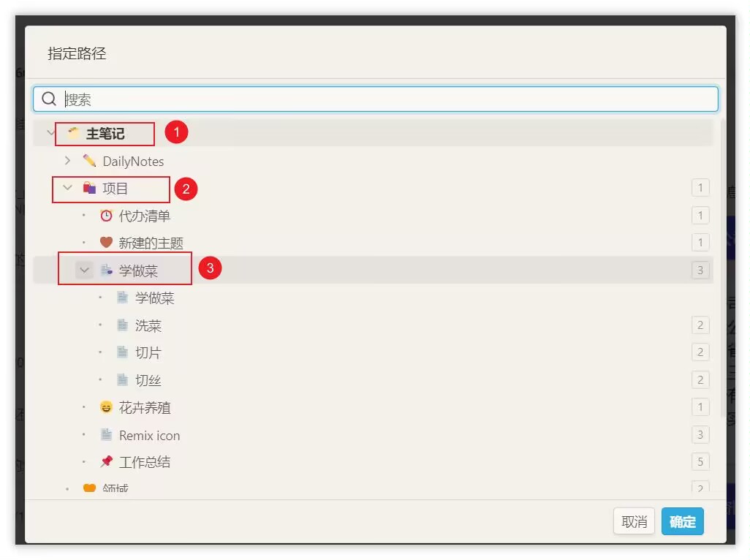Click the Remix icon document icon
The width and height of the screenshot is (750, 560).
pyautogui.click(x=106, y=435)
